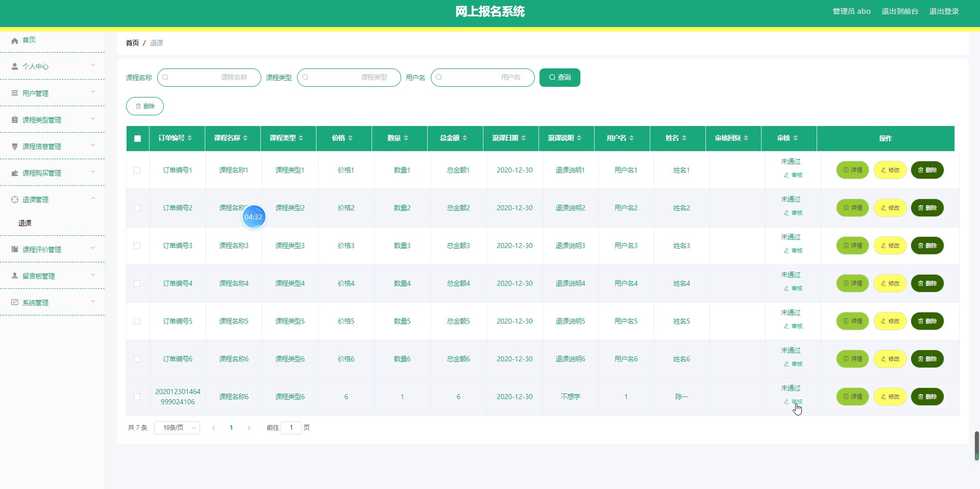Click 退出登录 in the top bar

coord(944,11)
